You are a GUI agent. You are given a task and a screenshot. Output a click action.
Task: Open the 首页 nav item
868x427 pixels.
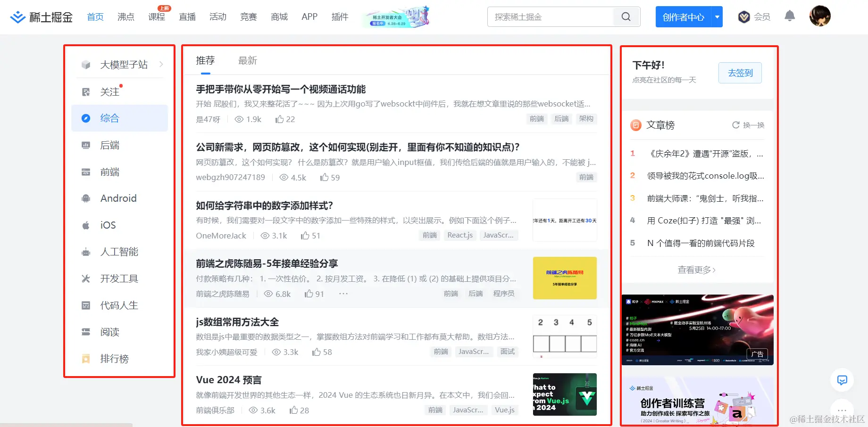(x=95, y=17)
